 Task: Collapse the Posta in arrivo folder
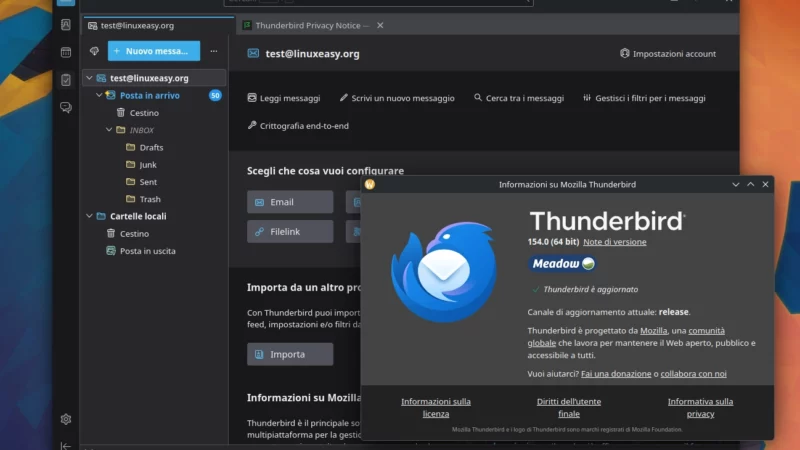tap(99, 95)
